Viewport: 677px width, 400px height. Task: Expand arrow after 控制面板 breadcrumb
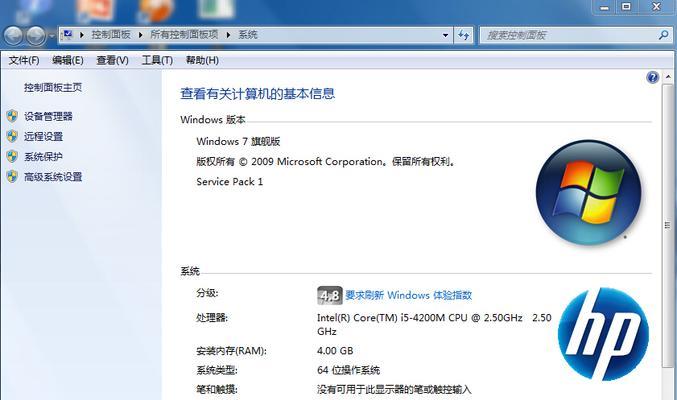pos(140,35)
